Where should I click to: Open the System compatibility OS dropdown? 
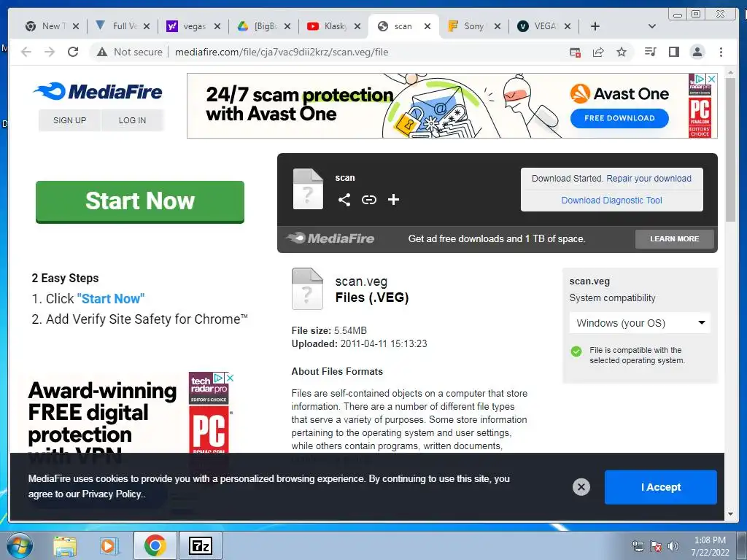[640, 323]
